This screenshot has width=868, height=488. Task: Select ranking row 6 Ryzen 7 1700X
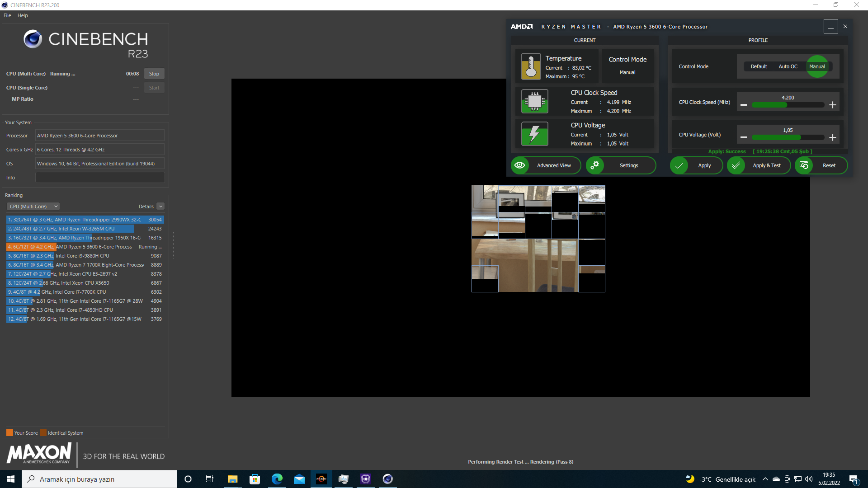tap(85, 265)
